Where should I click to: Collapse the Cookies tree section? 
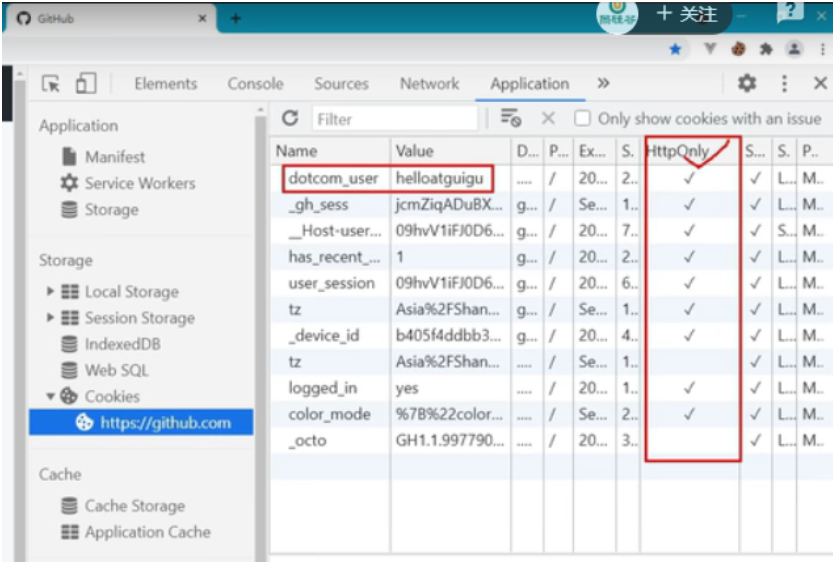51,396
